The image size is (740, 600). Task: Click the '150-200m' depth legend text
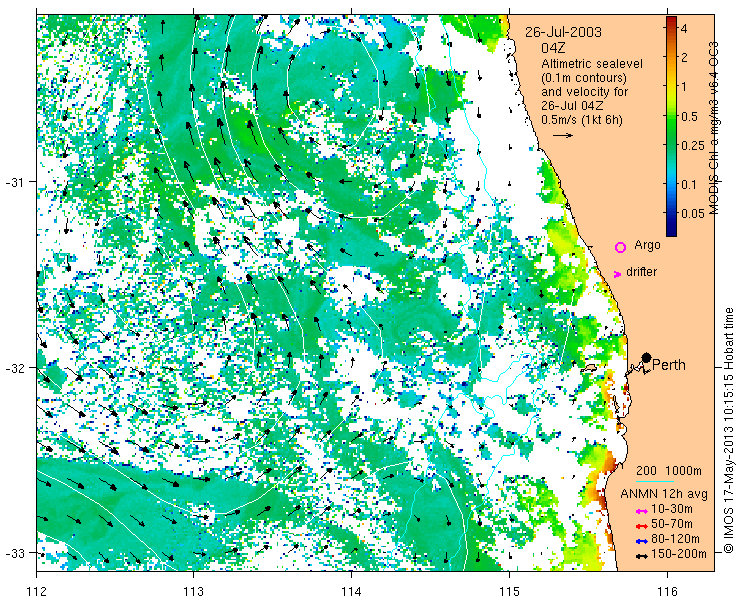point(679,554)
